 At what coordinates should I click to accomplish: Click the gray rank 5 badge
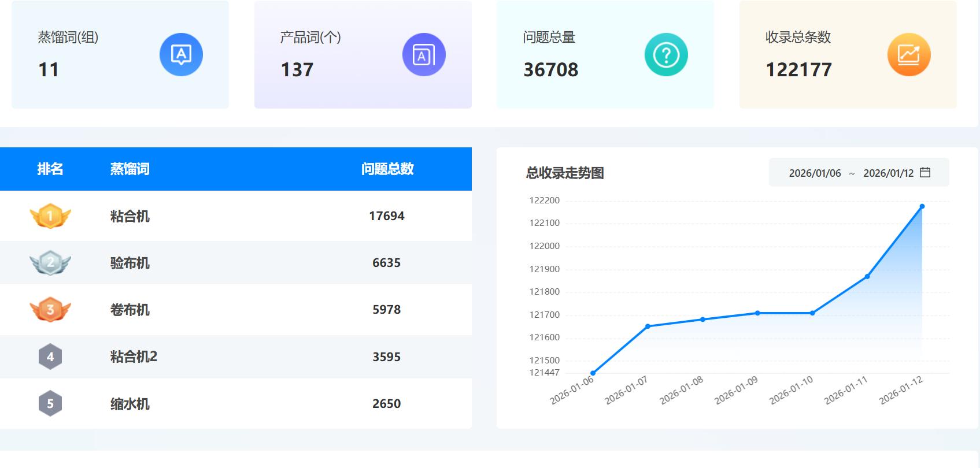(50, 403)
